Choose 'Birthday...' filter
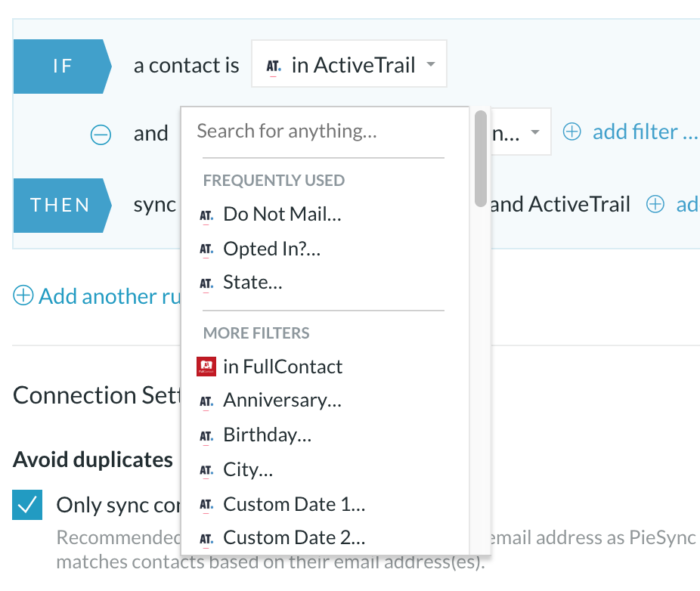The height and width of the screenshot is (591, 700). click(268, 435)
